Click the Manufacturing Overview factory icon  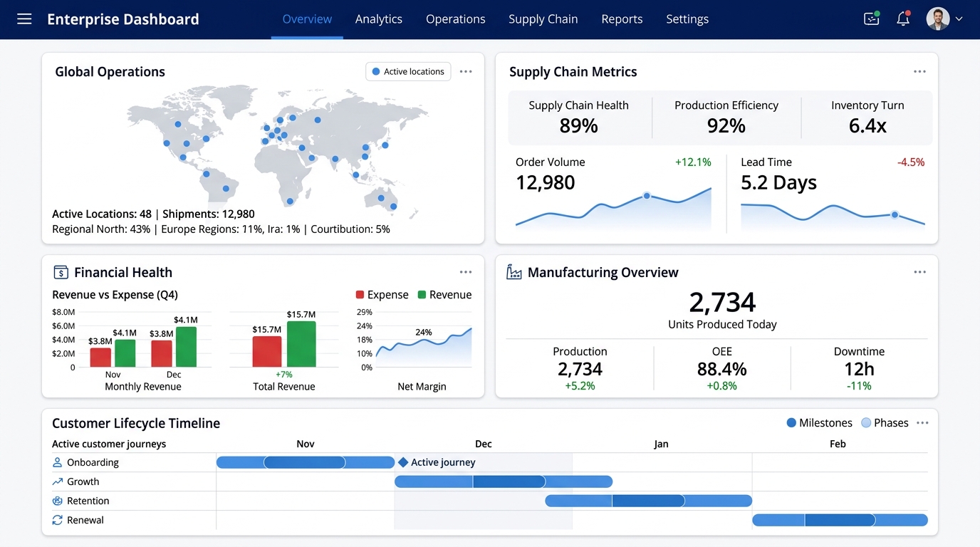514,272
